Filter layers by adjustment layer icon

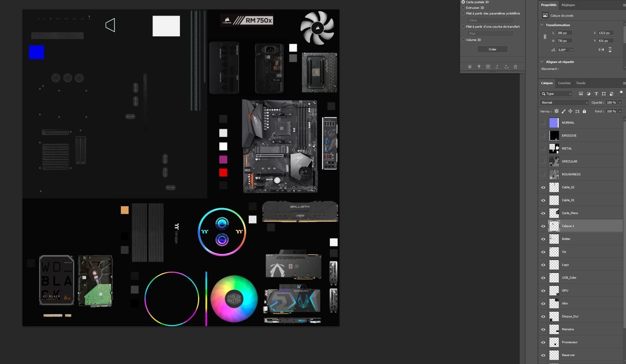tap(588, 94)
